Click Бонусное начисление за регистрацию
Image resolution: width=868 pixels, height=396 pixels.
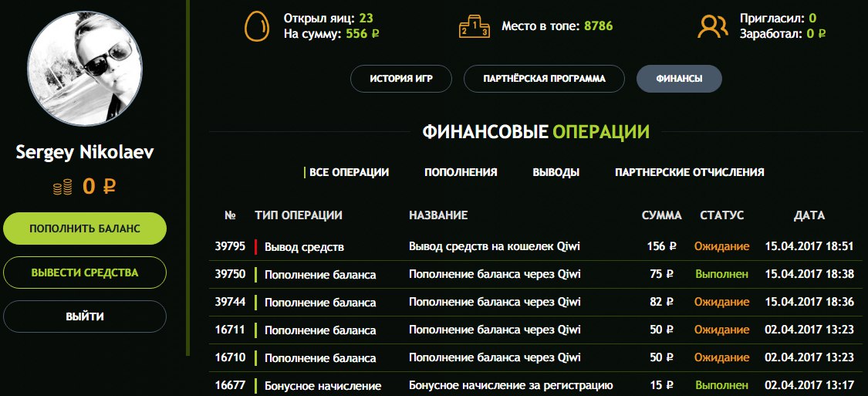click(x=511, y=385)
